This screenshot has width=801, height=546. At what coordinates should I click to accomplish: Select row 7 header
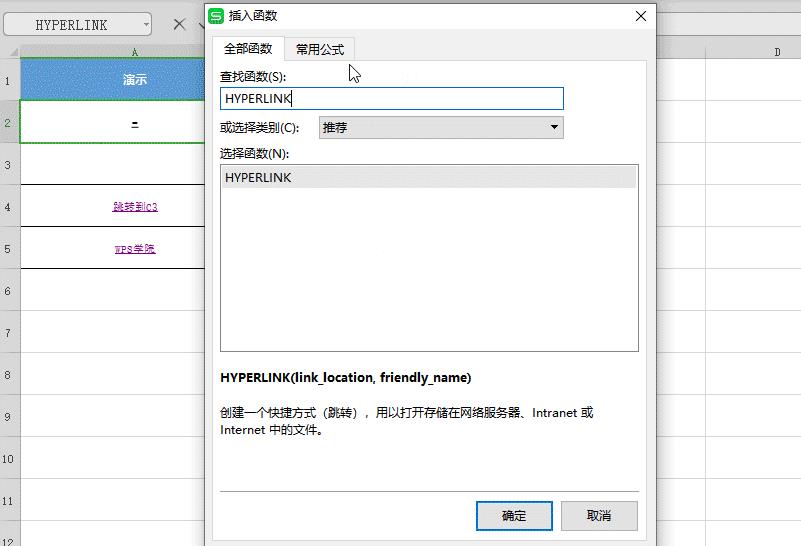[10, 332]
